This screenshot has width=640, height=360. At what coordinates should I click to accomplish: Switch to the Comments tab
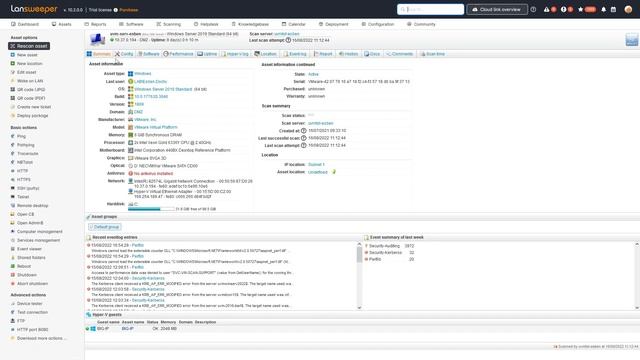pyautogui.click(x=400, y=54)
